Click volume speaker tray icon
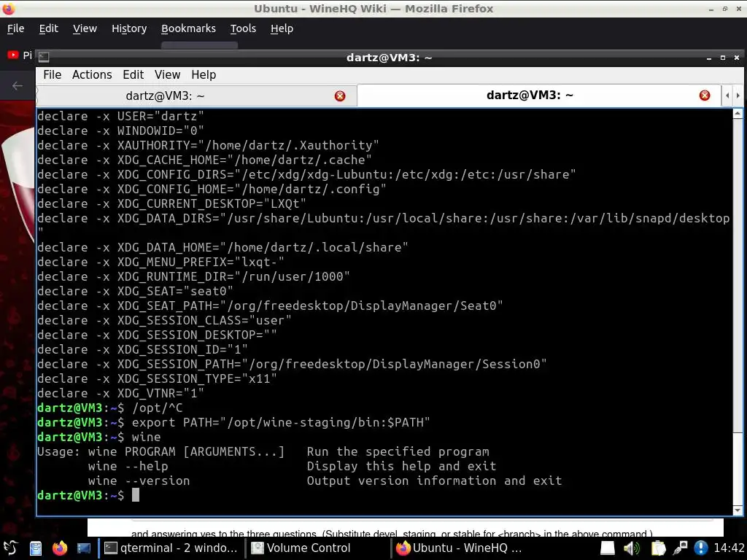Screen dimensions: 747x560 point(632,548)
